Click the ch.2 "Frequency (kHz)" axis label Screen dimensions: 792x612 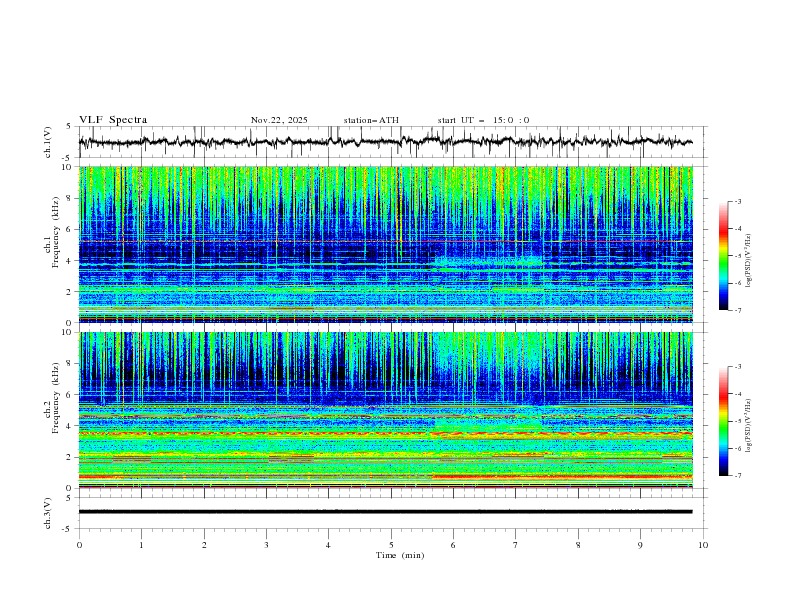click(x=55, y=398)
